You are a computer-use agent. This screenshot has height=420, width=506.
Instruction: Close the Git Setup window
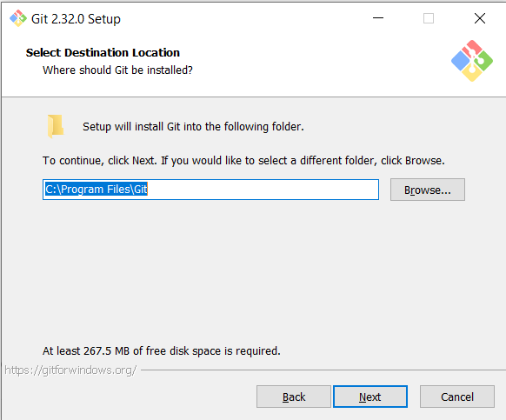coord(480,18)
